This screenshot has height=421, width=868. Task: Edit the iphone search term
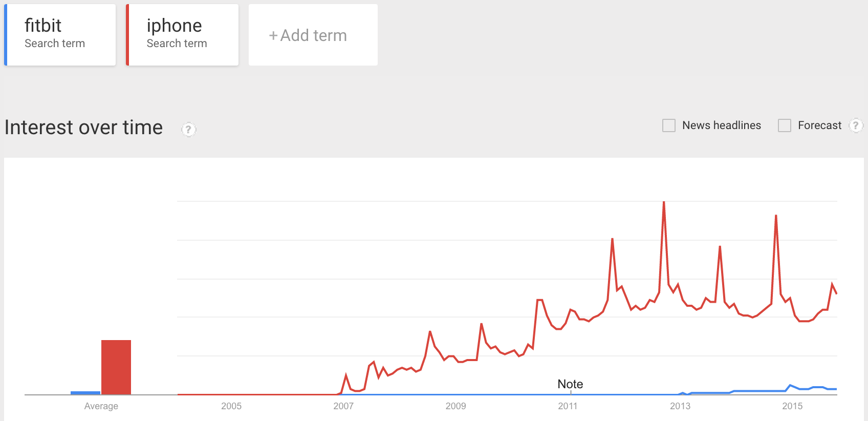pyautogui.click(x=183, y=35)
